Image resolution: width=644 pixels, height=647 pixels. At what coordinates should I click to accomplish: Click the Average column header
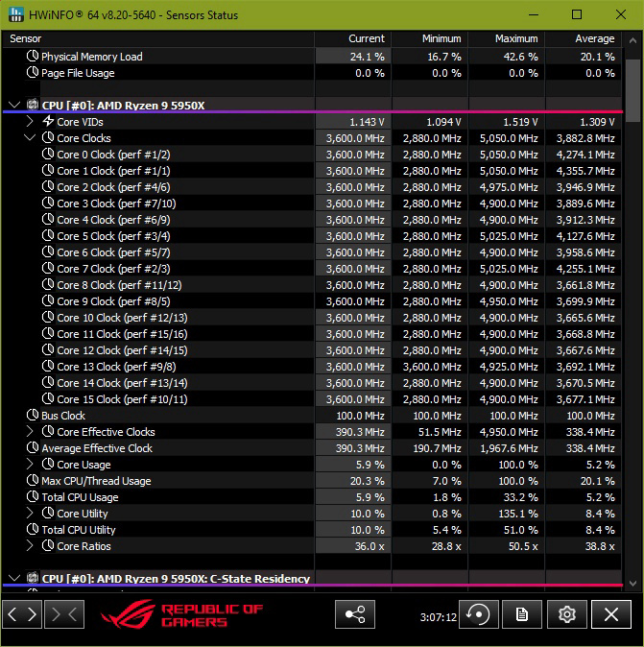tap(584, 38)
